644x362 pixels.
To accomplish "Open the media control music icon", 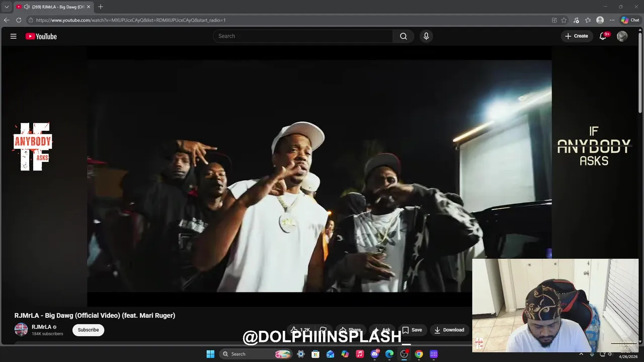I will click(576, 20).
